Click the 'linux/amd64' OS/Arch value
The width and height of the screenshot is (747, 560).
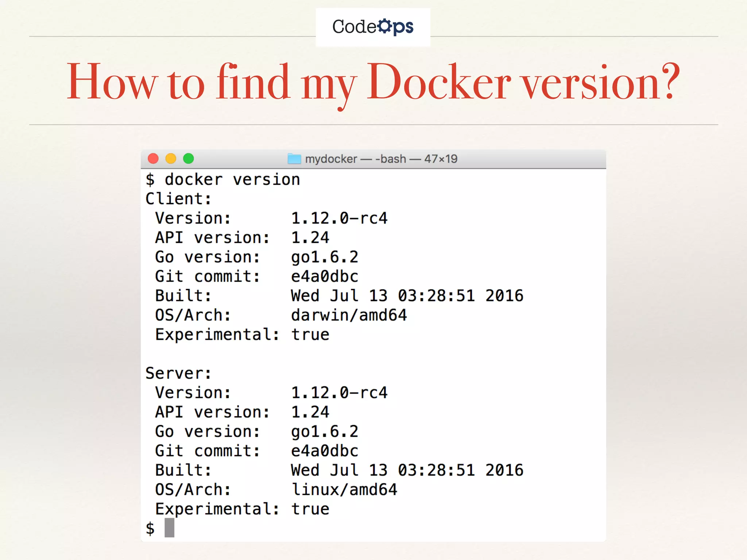[344, 490]
